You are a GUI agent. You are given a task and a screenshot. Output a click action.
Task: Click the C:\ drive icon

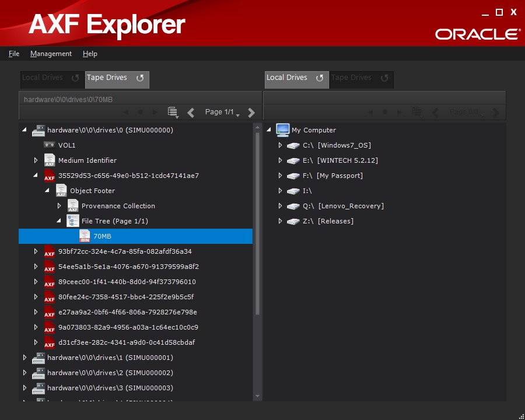click(293, 145)
